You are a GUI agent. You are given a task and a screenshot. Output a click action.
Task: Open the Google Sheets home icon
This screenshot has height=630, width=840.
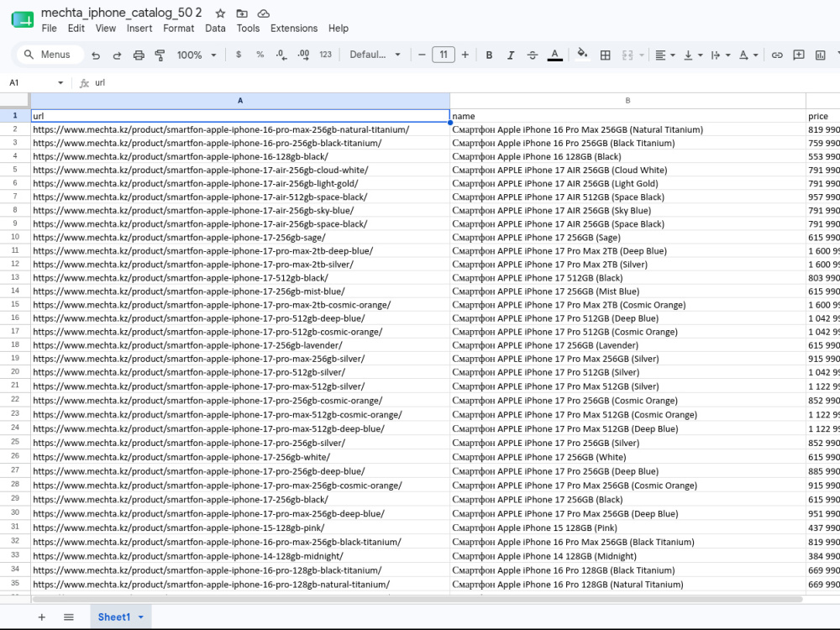point(23,20)
